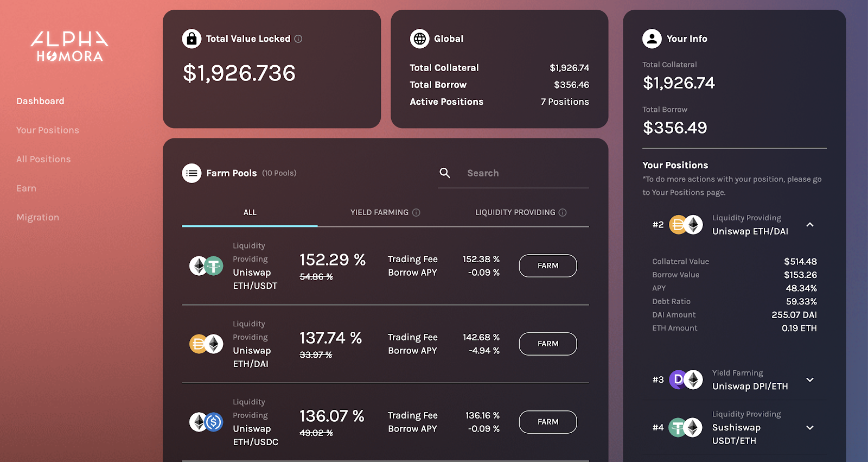This screenshot has height=462, width=868.
Task: Click position #3 DPI/ETH token icon
Action: 686,379
